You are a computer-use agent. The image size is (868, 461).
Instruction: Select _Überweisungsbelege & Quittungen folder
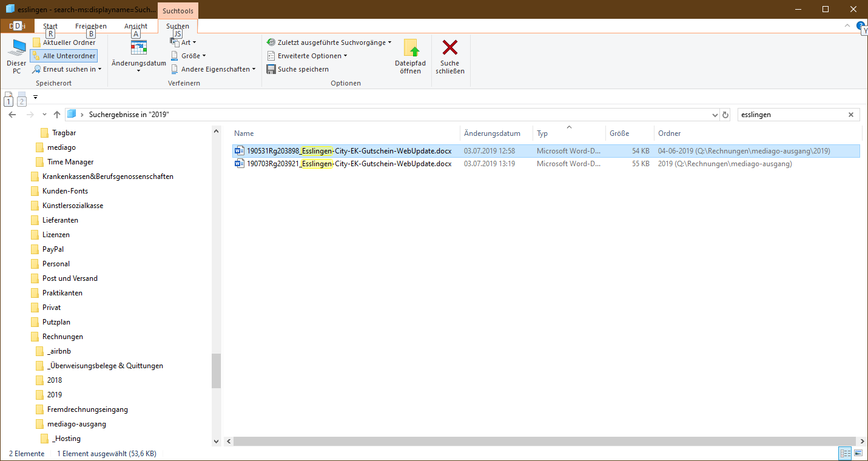point(105,366)
